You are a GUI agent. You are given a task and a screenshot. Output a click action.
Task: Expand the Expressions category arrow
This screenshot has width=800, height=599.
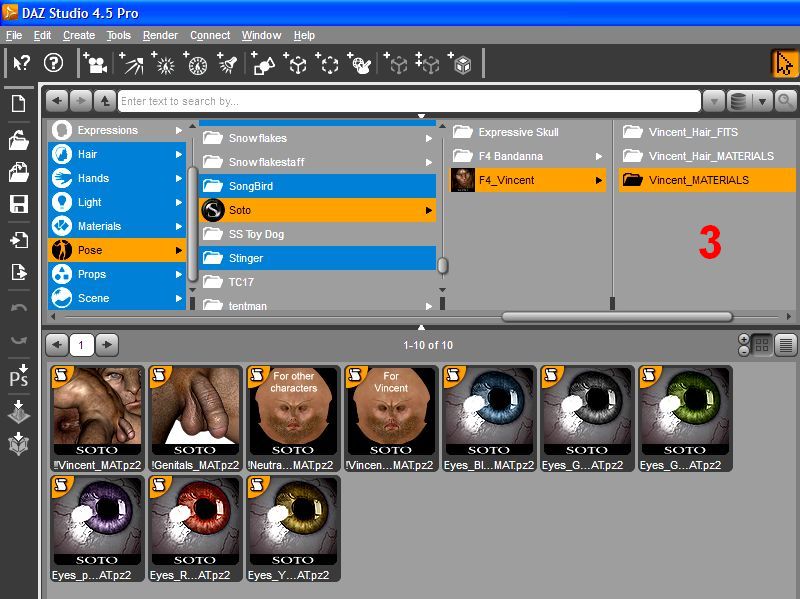click(x=179, y=131)
